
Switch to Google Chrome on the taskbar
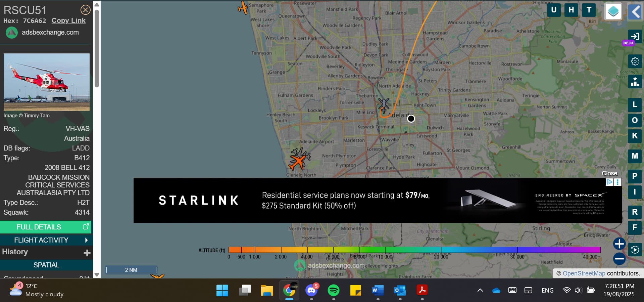[x=289, y=290]
